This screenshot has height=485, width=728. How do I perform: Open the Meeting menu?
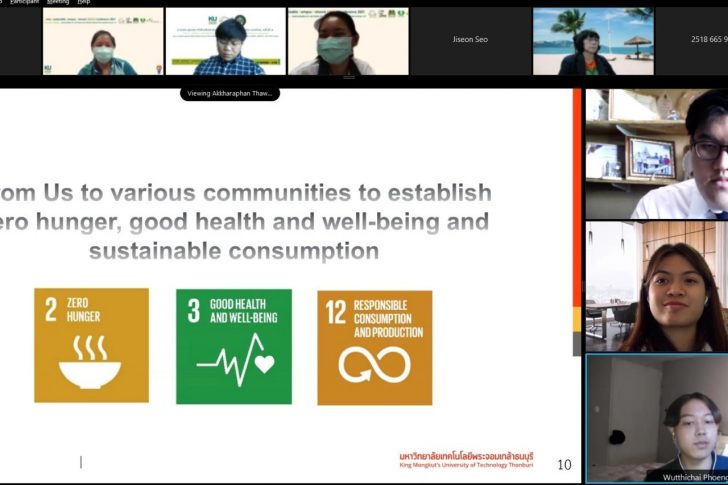(x=59, y=2)
